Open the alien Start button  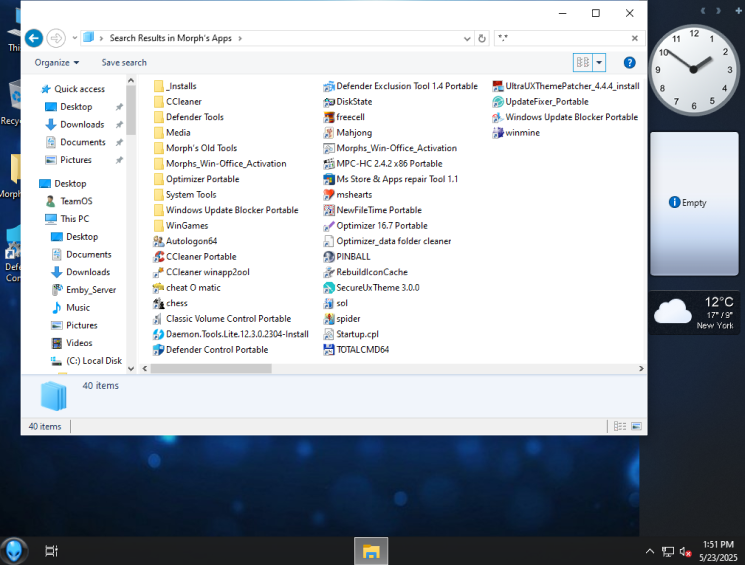point(14,551)
